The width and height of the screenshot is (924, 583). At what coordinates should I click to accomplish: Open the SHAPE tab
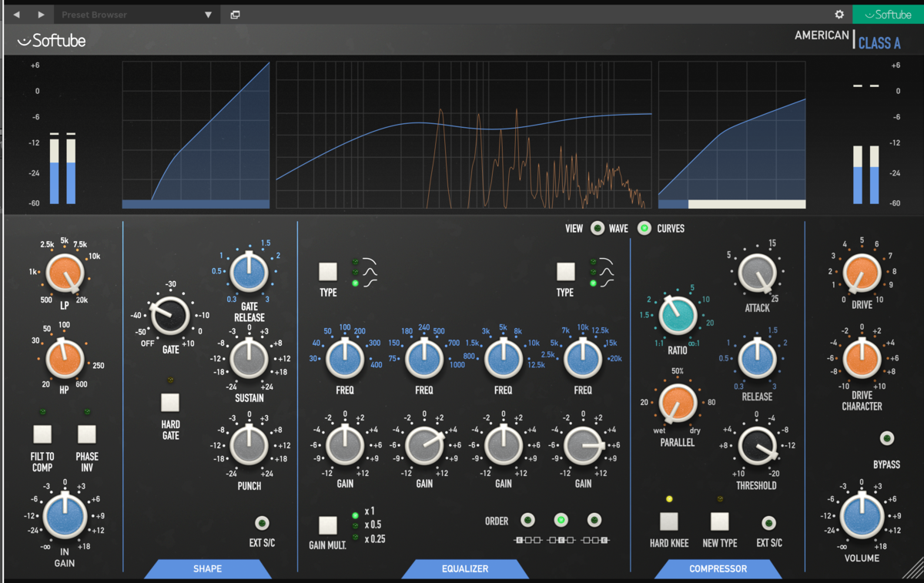point(208,568)
